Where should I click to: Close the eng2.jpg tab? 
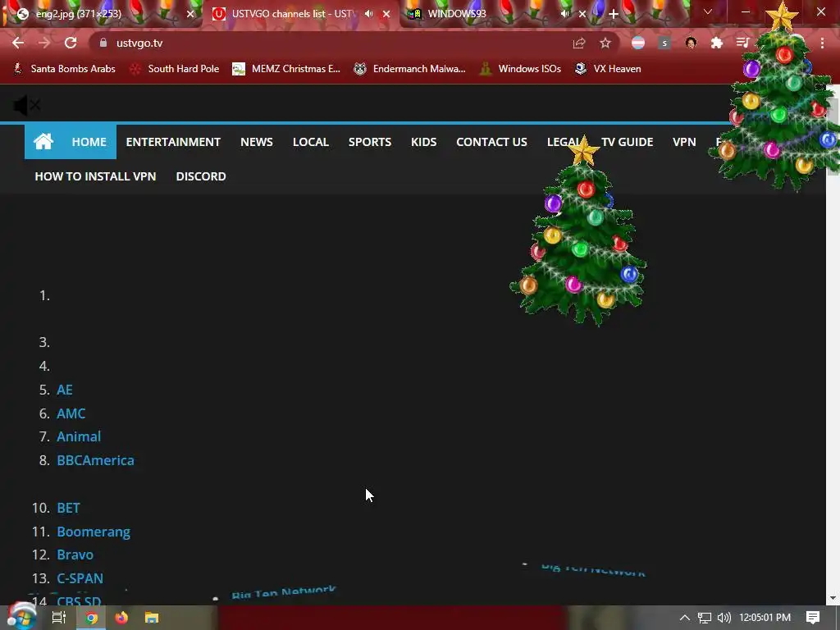190,14
